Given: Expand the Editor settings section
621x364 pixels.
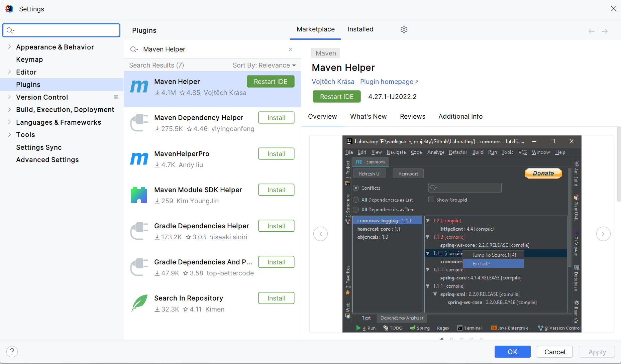Looking at the screenshot, I should [x=9, y=72].
